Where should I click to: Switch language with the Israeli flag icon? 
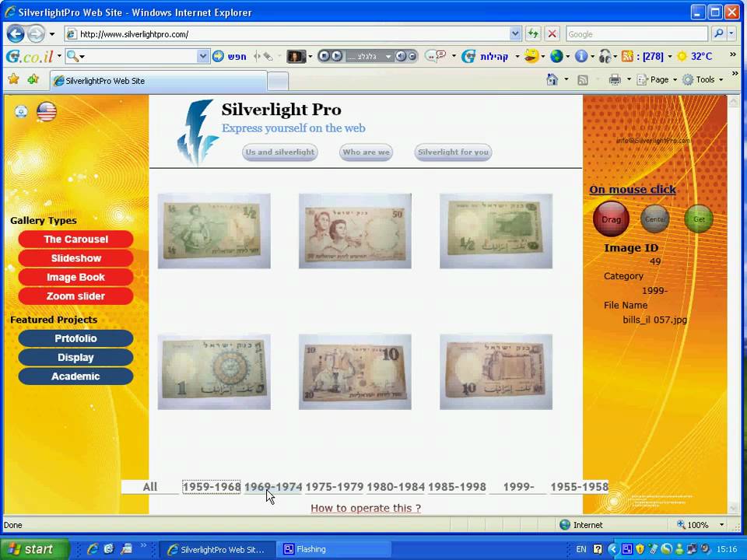tap(21, 111)
